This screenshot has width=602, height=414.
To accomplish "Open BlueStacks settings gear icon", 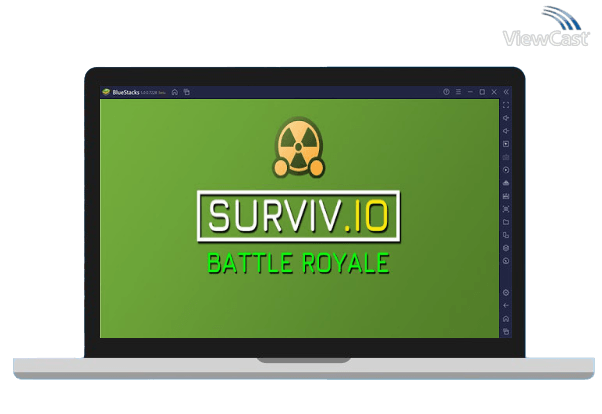I will click(506, 293).
